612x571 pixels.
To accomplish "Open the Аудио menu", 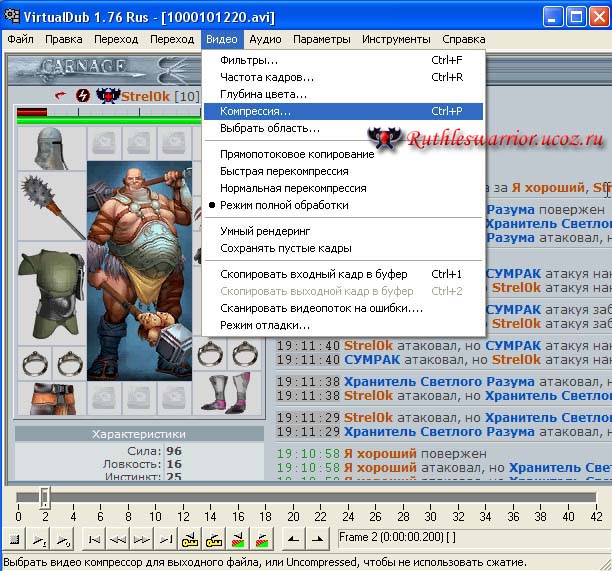I will tap(265, 39).
